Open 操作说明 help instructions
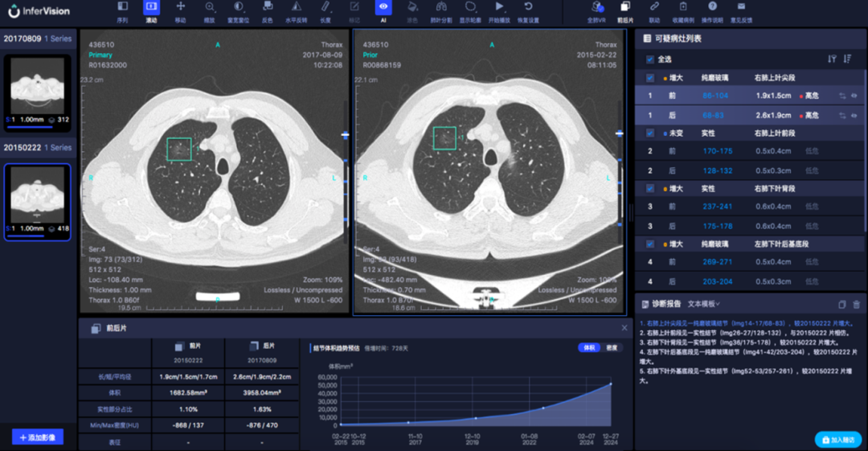868x451 pixels. (x=712, y=11)
